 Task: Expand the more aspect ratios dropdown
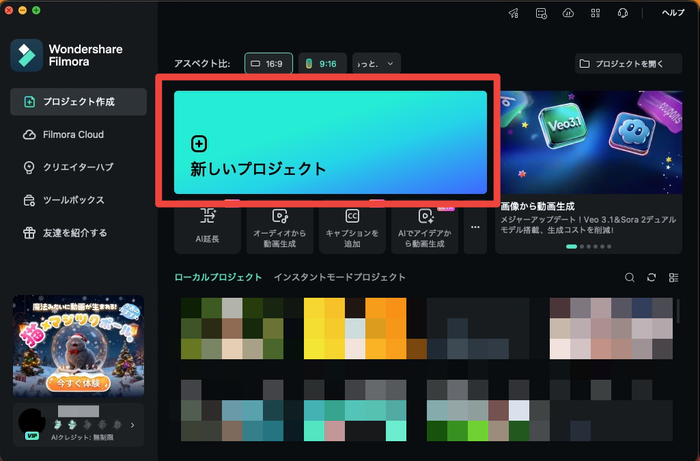tap(376, 64)
